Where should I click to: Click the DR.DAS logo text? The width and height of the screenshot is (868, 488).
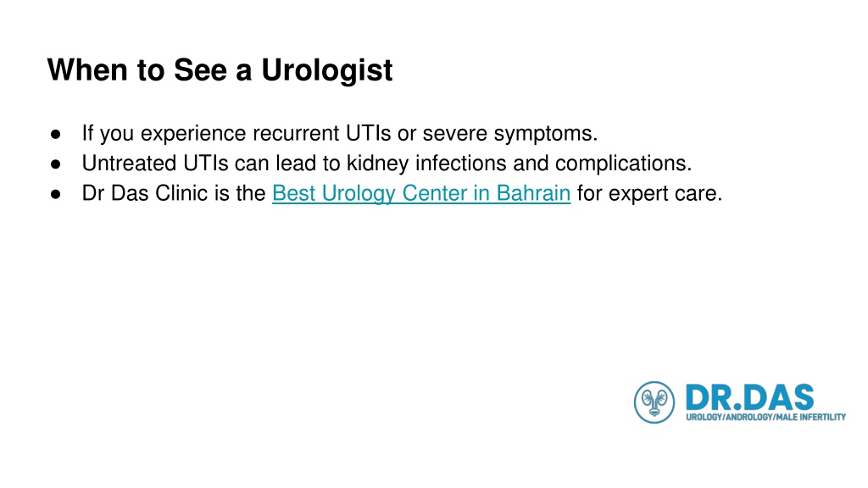tap(749, 397)
